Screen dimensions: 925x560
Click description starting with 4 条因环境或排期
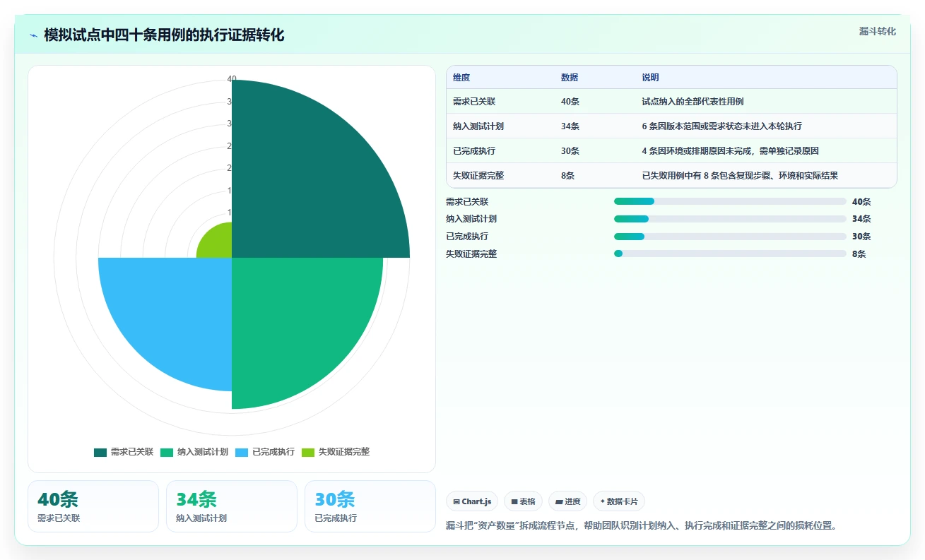pyautogui.click(x=730, y=151)
